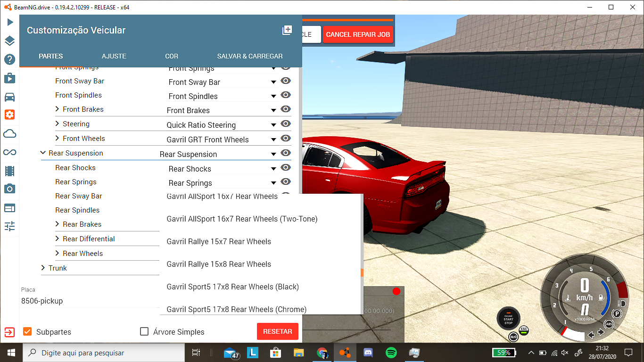The height and width of the screenshot is (362, 644).
Task: Enable the Árvore Simples checkbox
Action: click(x=145, y=331)
